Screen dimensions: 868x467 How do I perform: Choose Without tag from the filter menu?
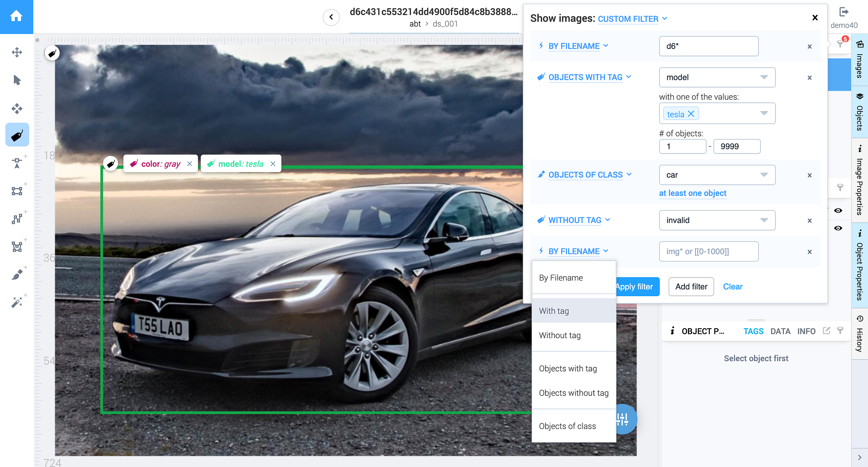pos(559,335)
